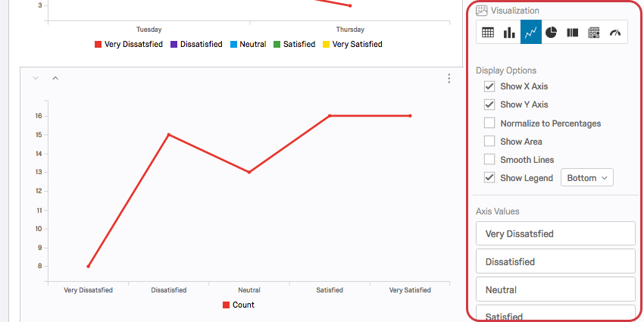This screenshot has width=644, height=322.
Task: Switch to bar chart visualization
Action: click(x=509, y=33)
